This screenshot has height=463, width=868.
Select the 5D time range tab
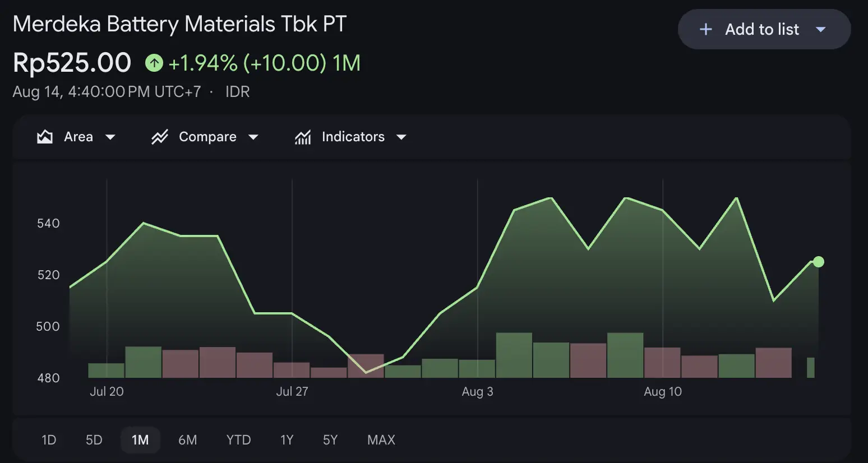[94, 440]
